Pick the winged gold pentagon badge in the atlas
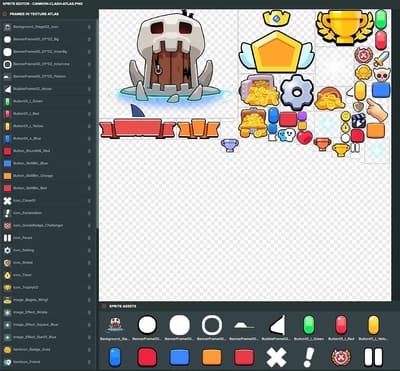Screen dimensions: 400x371 [277, 51]
